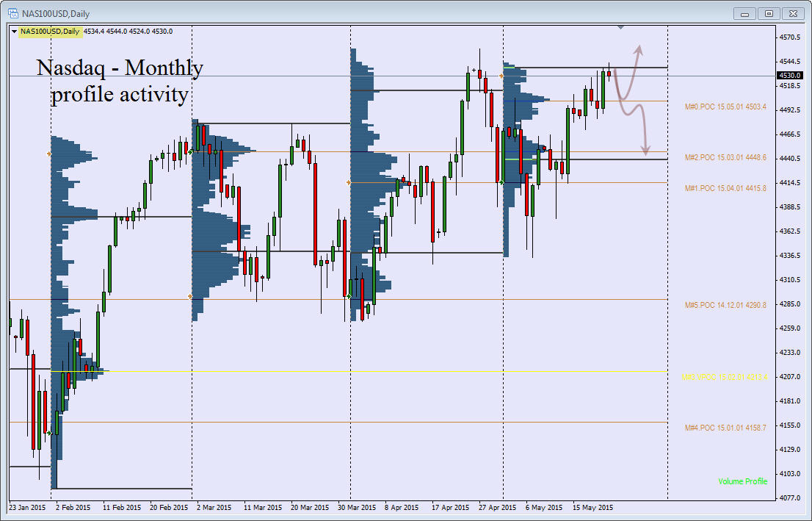Image resolution: width=812 pixels, height=521 pixels.
Task: Click the 27 Apr 2015 date label
Action: click(498, 508)
